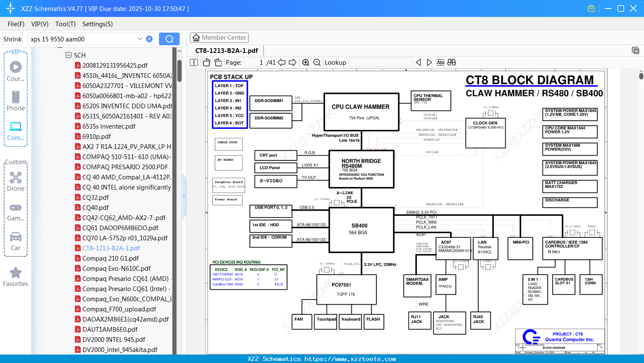
Task: Open 6910p.pdf in the tree
Action: point(96,137)
